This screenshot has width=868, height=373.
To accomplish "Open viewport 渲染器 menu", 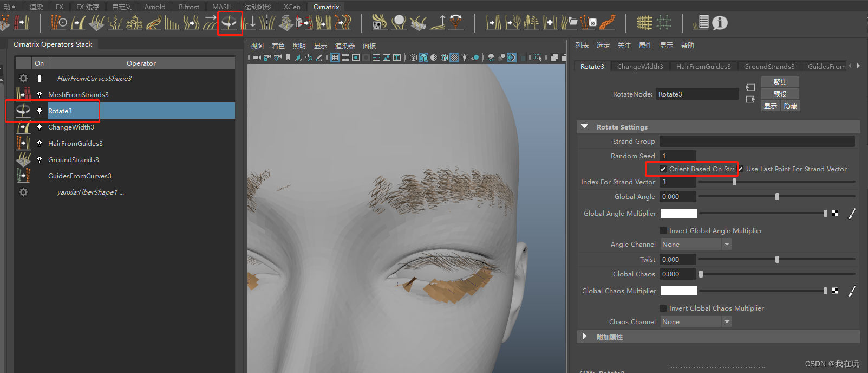I will pyautogui.click(x=345, y=46).
